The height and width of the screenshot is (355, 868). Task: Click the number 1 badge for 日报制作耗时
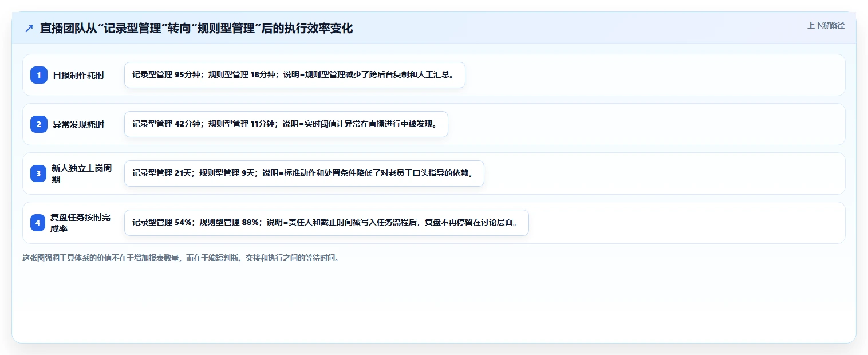(39, 75)
